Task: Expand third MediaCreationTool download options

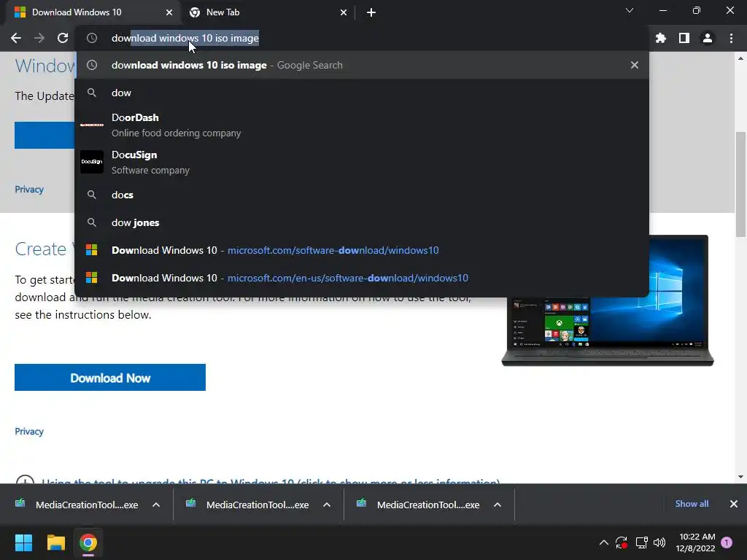Action: [x=497, y=505]
